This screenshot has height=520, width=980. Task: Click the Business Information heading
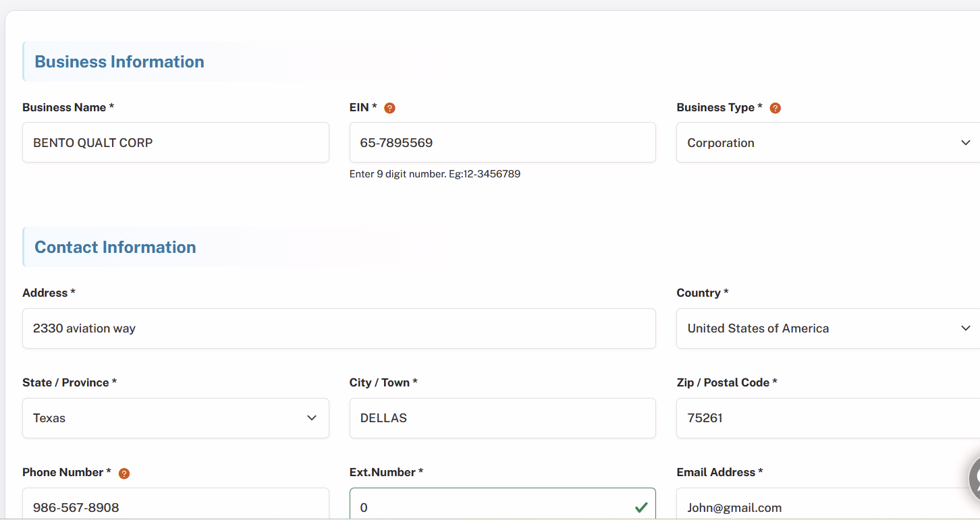coord(119,61)
